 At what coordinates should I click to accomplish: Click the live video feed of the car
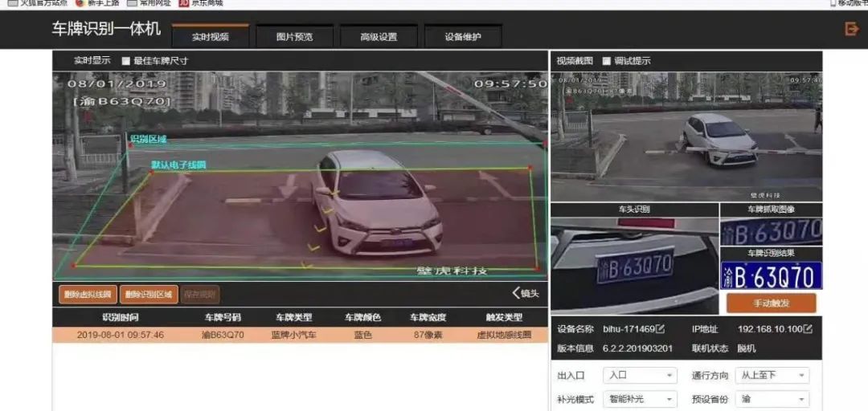pyautogui.click(x=300, y=176)
